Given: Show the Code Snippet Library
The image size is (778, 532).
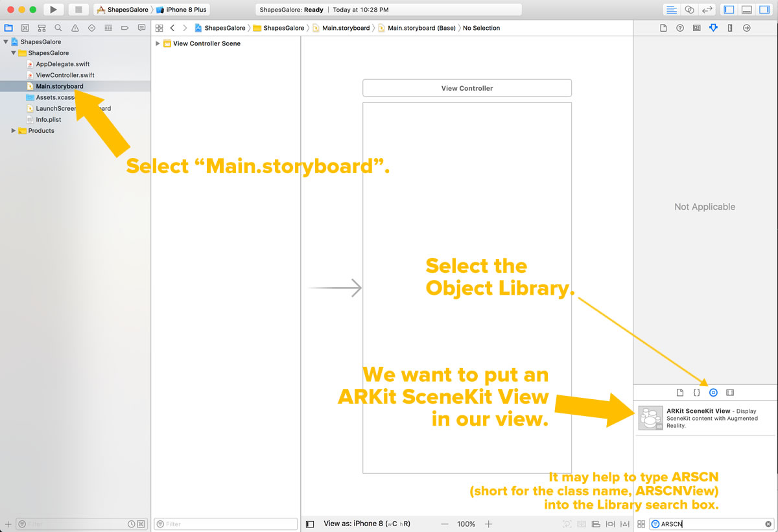Looking at the screenshot, I should (696, 393).
